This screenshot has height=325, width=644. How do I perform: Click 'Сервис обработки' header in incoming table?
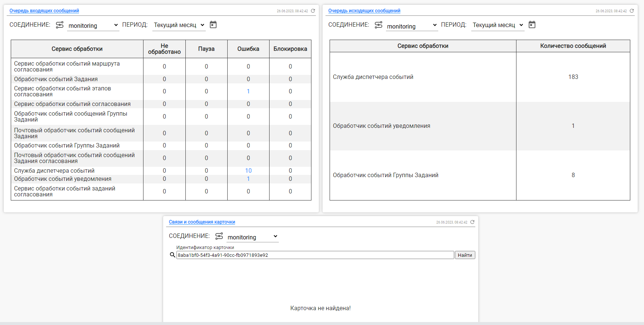[77, 49]
